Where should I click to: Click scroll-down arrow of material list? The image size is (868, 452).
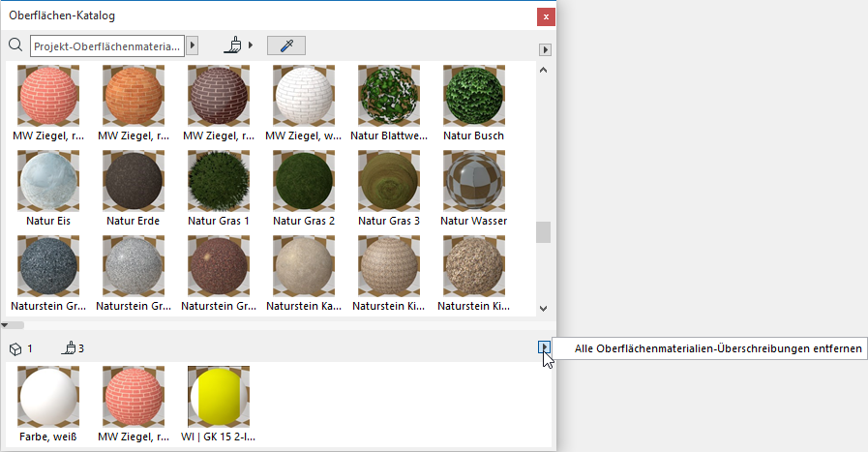point(543,306)
